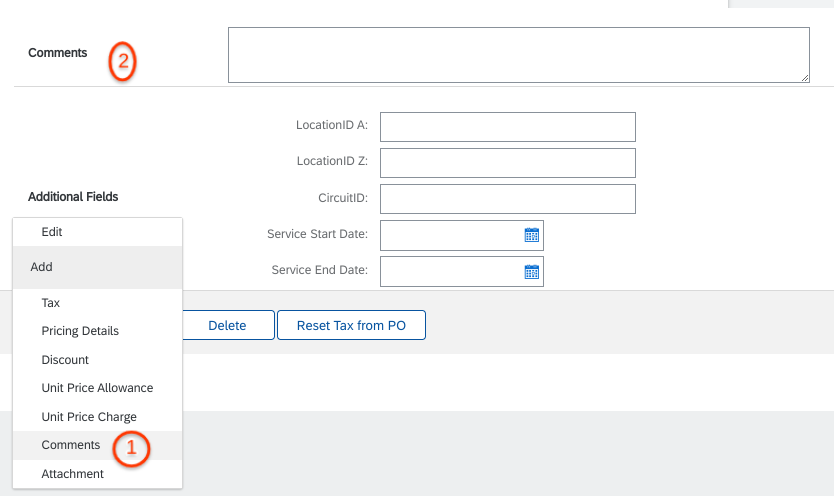The height and width of the screenshot is (496, 834).
Task: Click into the CircuitID field
Action: [507, 199]
